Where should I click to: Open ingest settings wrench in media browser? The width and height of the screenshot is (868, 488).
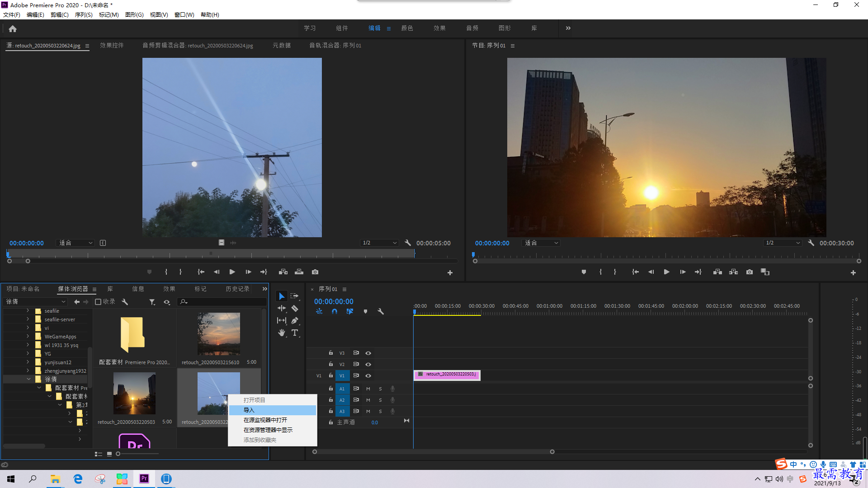(x=125, y=302)
